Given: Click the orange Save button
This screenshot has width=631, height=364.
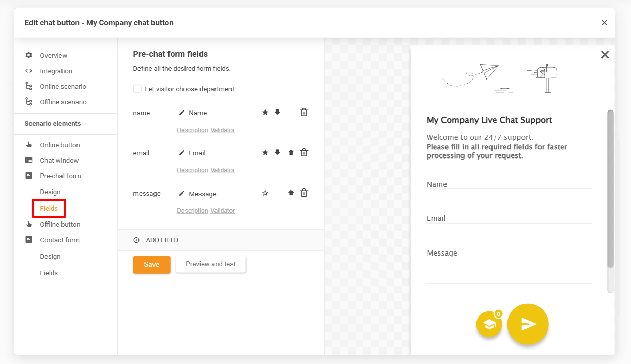Looking at the screenshot, I should [x=151, y=264].
